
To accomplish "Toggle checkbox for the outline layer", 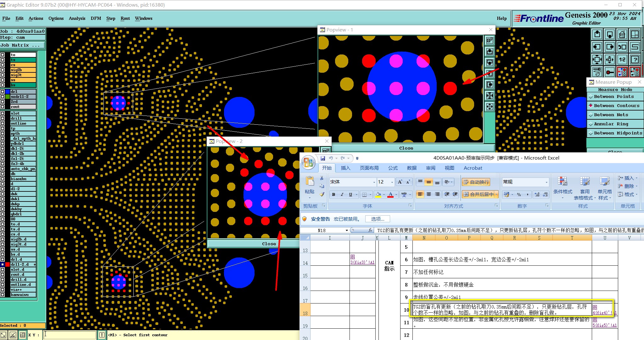I will [x=3, y=123].
